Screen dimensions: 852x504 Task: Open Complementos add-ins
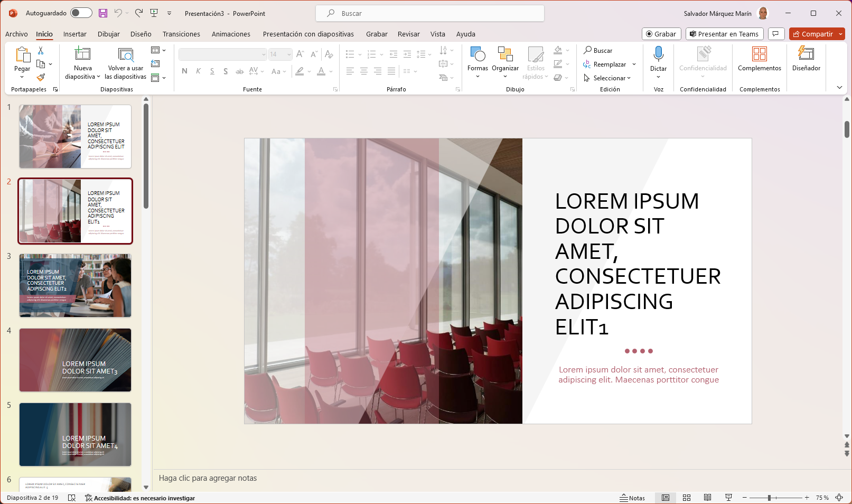point(760,59)
